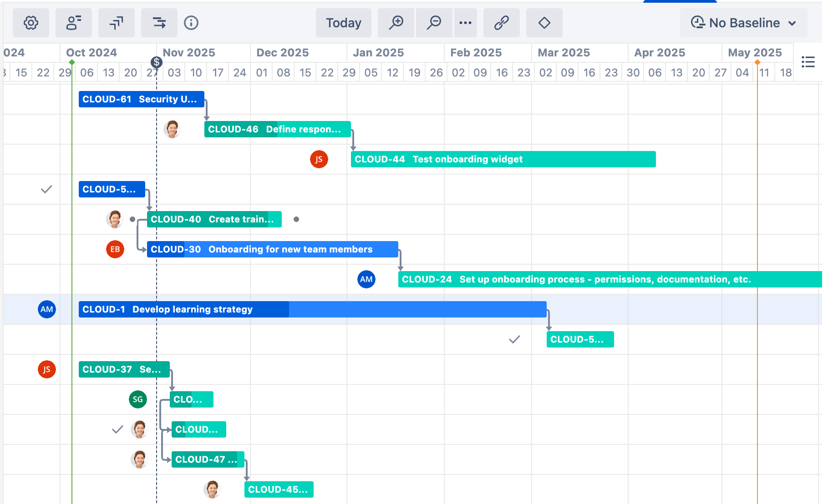Click the auto-scheduling arrows icon
The image size is (823, 504).
tap(159, 23)
